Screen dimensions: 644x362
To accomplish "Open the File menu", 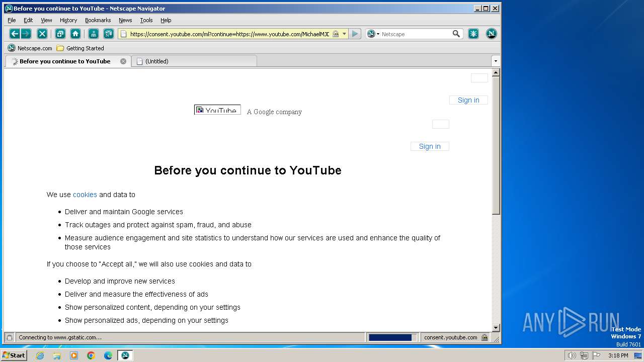I will (x=12, y=20).
